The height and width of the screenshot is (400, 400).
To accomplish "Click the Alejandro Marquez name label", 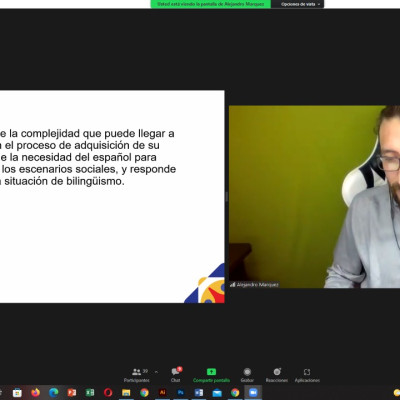I will pos(255,285).
